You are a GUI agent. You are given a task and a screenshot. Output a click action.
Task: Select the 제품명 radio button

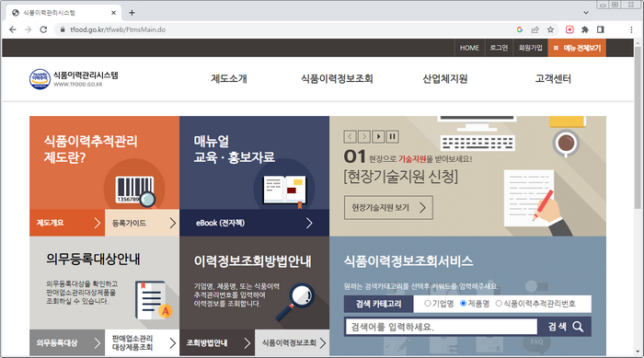click(x=464, y=304)
